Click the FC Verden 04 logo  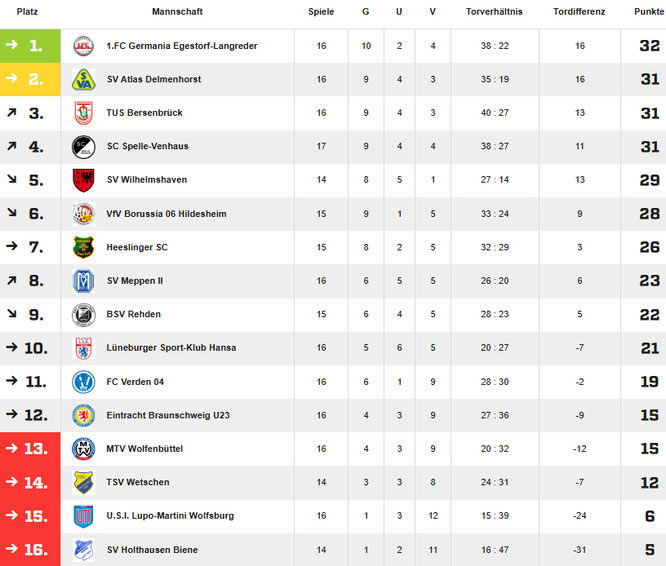(83, 382)
